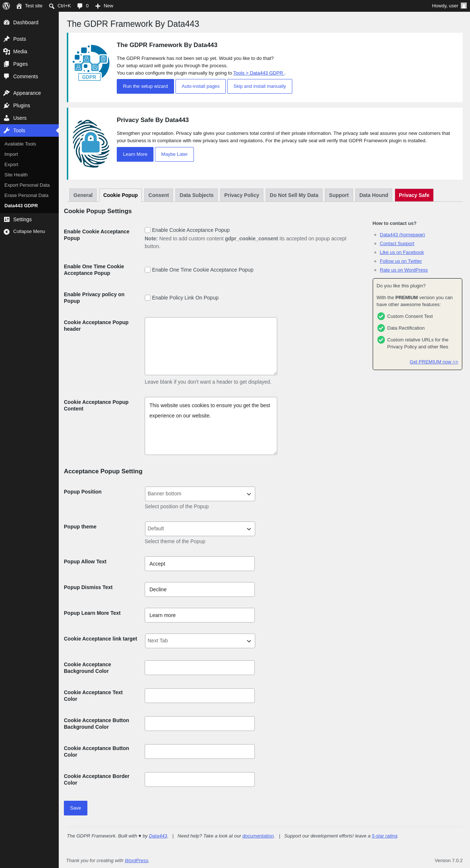
Task: Click the Posts pushpin icon
Action: click(7, 39)
